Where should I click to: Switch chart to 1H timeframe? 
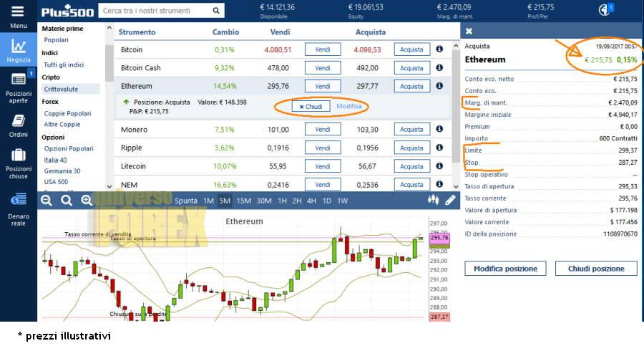(x=282, y=201)
